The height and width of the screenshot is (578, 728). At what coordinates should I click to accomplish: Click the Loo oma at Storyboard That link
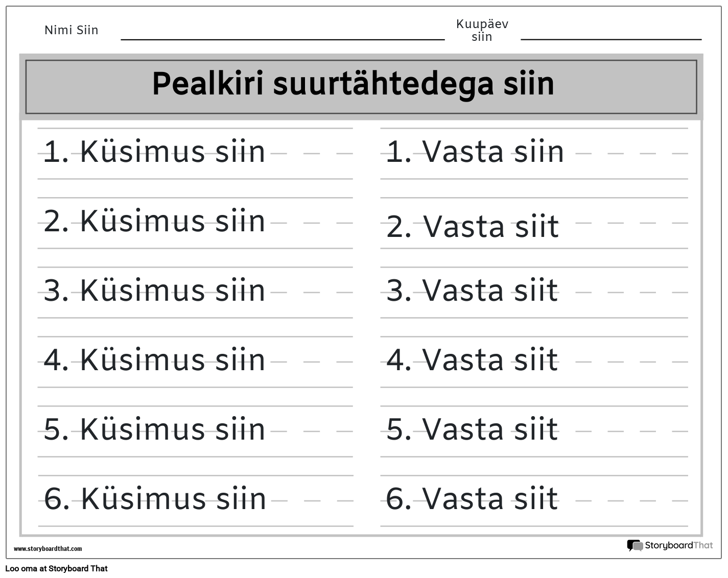(x=56, y=568)
